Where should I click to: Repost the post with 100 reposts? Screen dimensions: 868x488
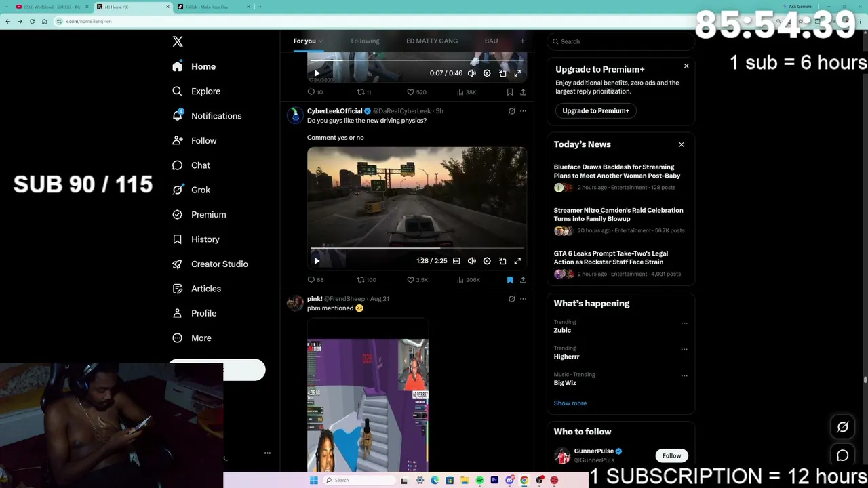pyautogui.click(x=367, y=280)
